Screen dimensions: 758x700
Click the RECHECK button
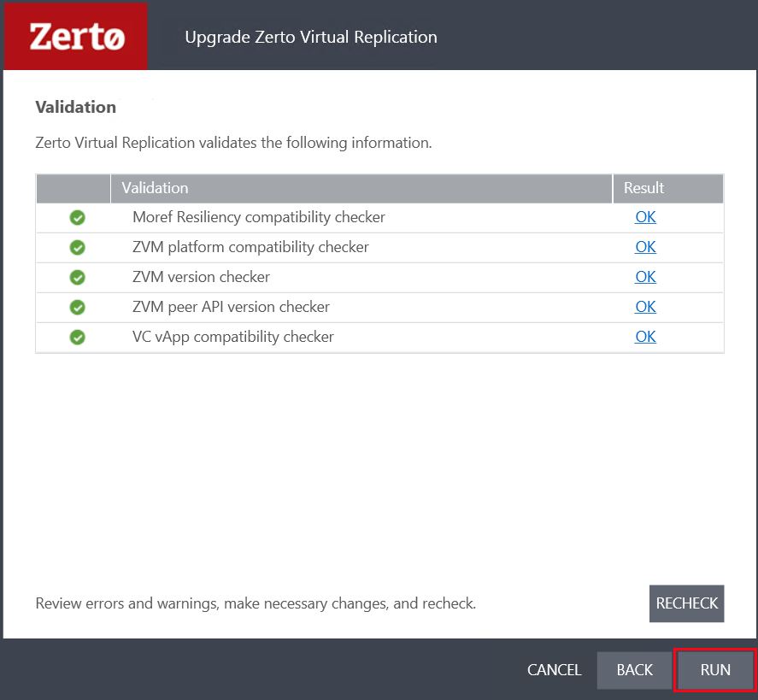(x=686, y=603)
